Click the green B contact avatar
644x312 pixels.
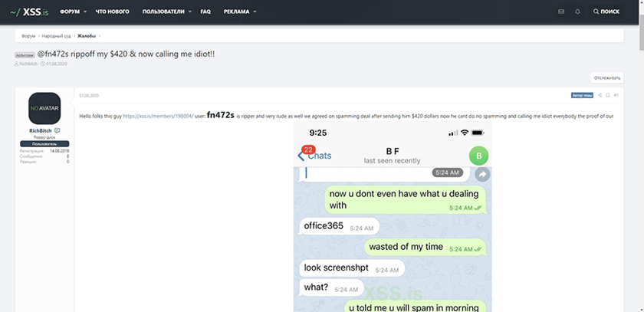point(478,156)
